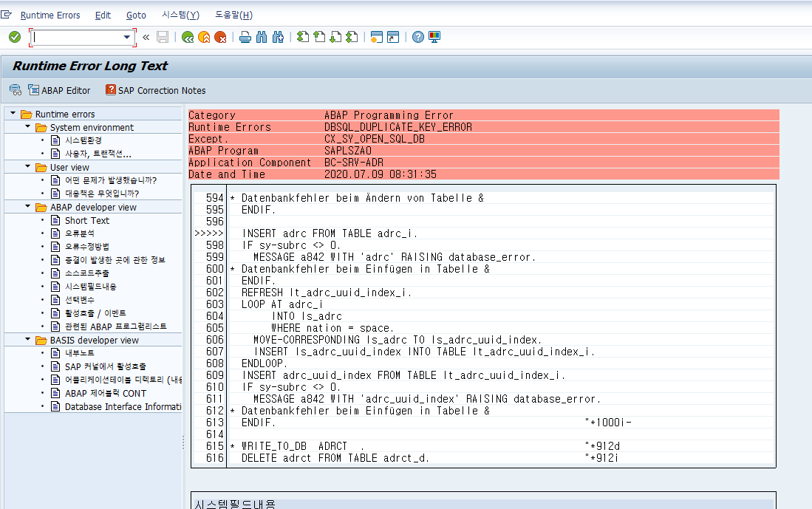The image size is (812, 509).
Task: Open the Runtime Errors menu
Action: (x=50, y=15)
